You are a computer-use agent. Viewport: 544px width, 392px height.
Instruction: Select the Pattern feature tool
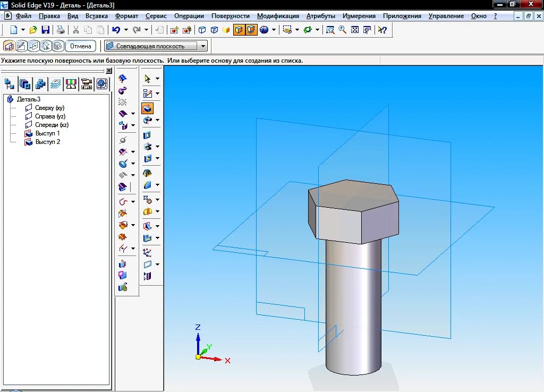tap(148, 200)
